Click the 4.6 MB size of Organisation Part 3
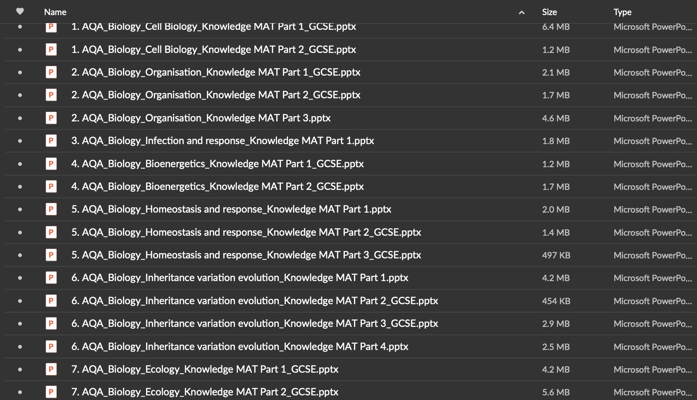Image resolution: width=697 pixels, height=400 pixels. (x=556, y=118)
